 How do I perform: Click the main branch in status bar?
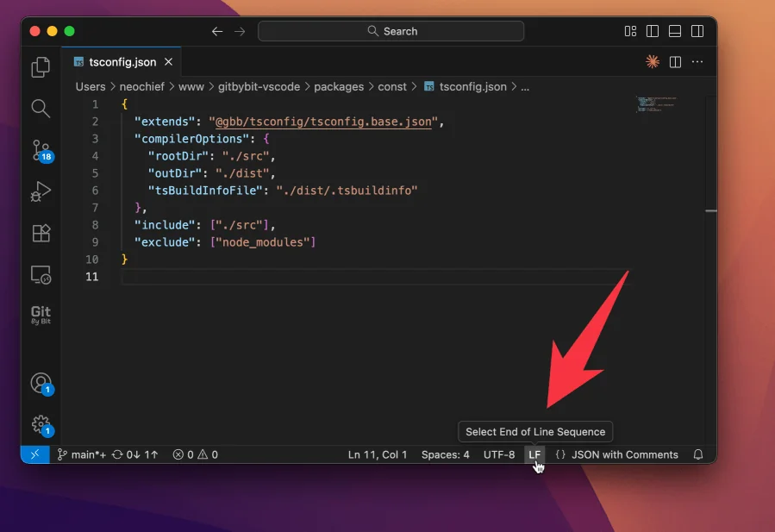(82, 454)
